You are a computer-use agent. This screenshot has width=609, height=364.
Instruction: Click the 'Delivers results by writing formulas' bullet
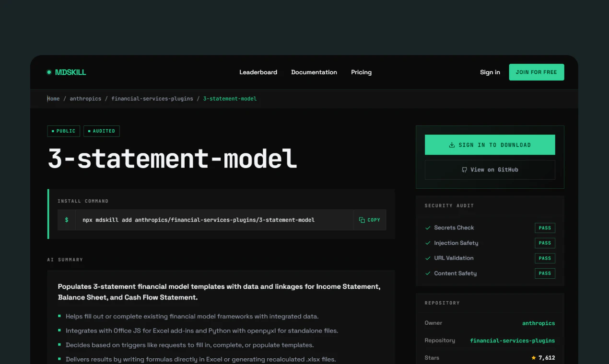point(201,359)
